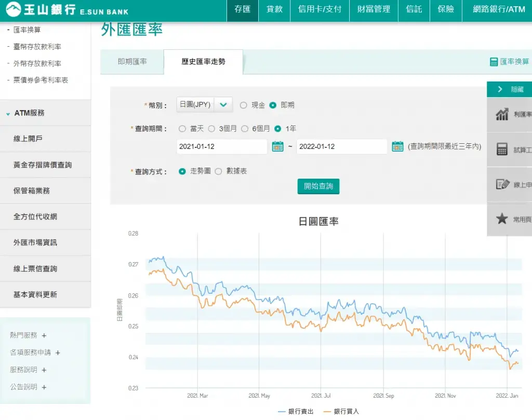Open the 日圓(JPY) currency dropdown

click(x=204, y=105)
